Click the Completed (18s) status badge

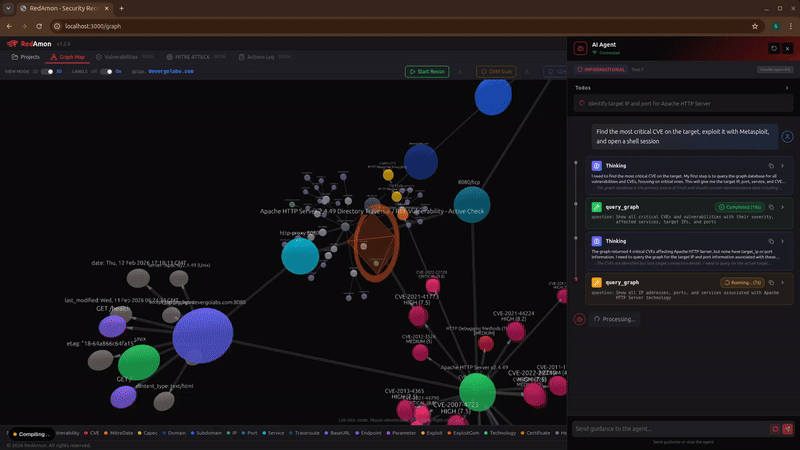pos(739,207)
